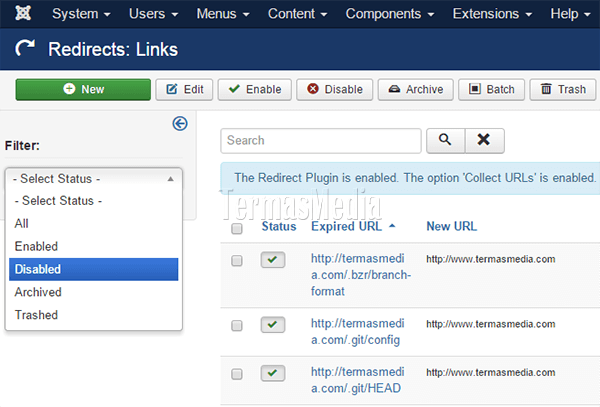The image size is (600, 407).
Task: Tick checkbox for .git/HEAD row
Action: (x=237, y=374)
